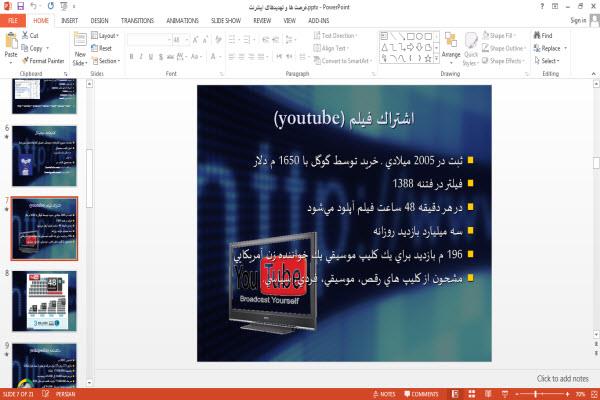Toggle numbered list formatting
The height and width of the screenshot is (400, 600).
point(246,40)
